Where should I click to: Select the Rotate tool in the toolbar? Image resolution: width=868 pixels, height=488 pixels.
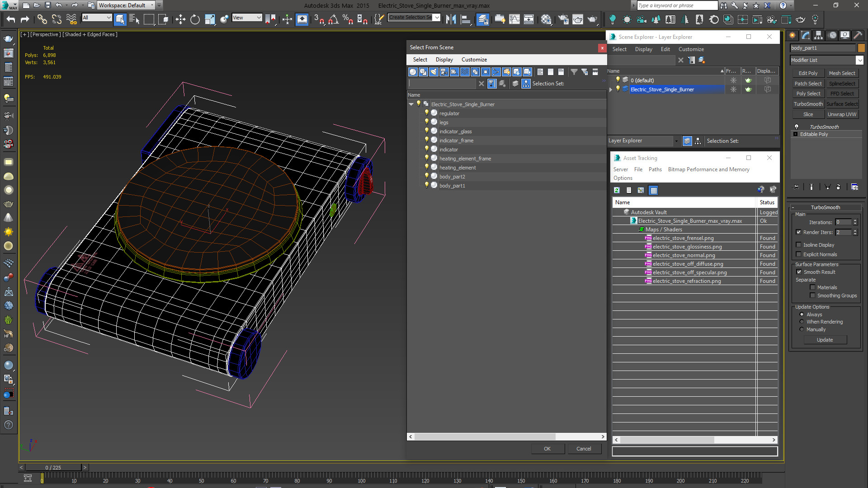pyautogui.click(x=195, y=19)
